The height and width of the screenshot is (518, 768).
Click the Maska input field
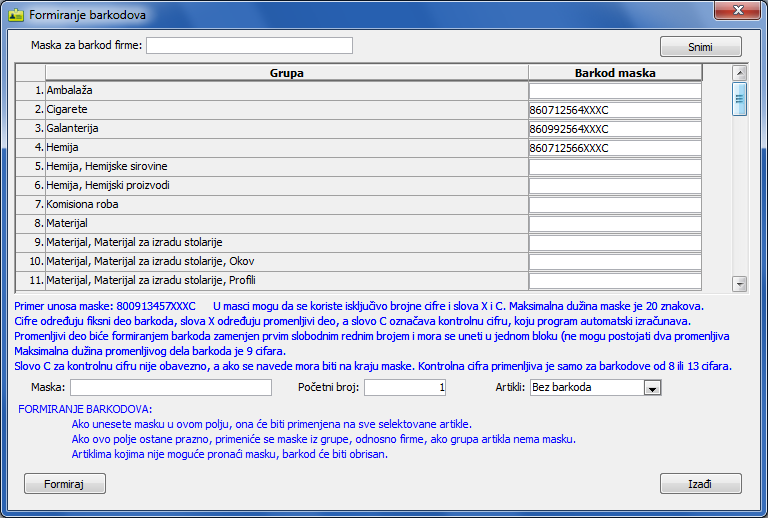pos(170,387)
